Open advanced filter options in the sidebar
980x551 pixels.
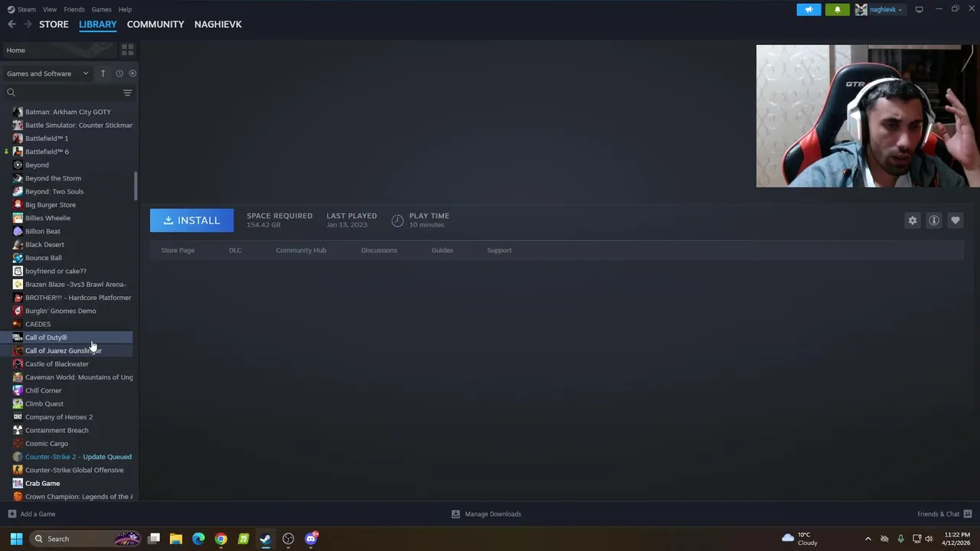point(127,93)
